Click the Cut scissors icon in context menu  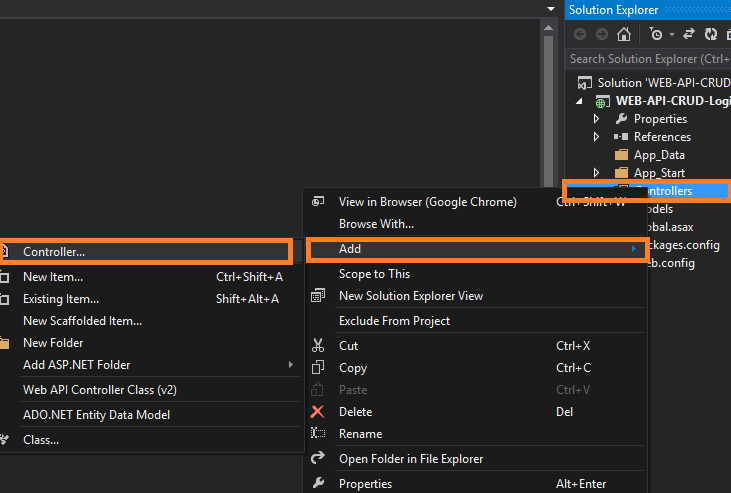click(x=318, y=345)
